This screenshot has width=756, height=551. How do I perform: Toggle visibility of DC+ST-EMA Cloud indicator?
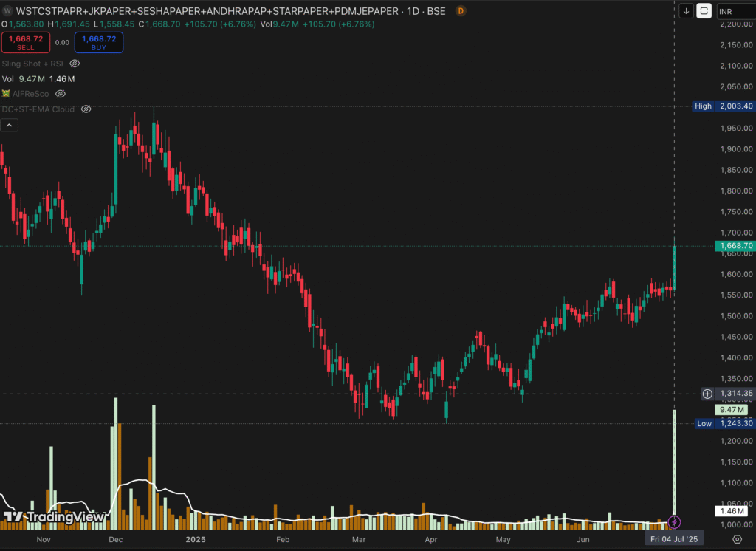pos(86,109)
